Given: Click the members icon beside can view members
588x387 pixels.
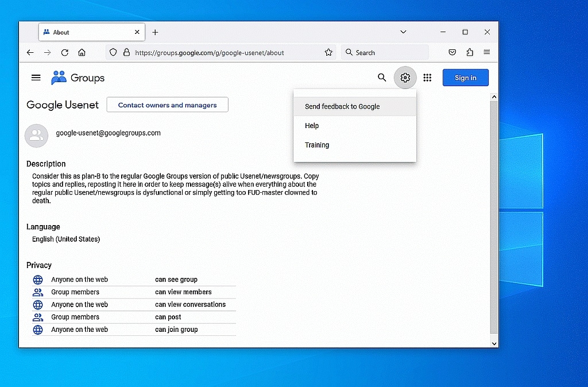Looking at the screenshot, I should click(38, 292).
